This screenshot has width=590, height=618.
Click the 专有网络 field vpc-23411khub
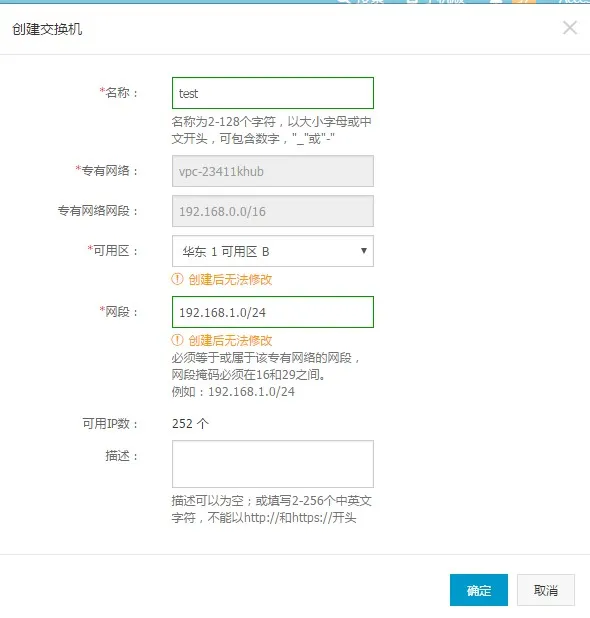pyautogui.click(x=273, y=171)
